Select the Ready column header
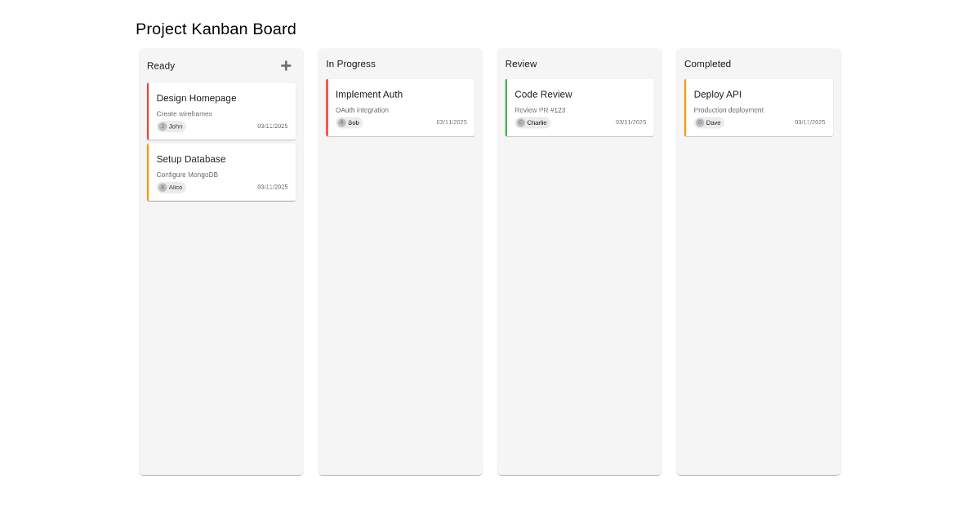The width and height of the screenshot is (980, 514). tap(161, 65)
